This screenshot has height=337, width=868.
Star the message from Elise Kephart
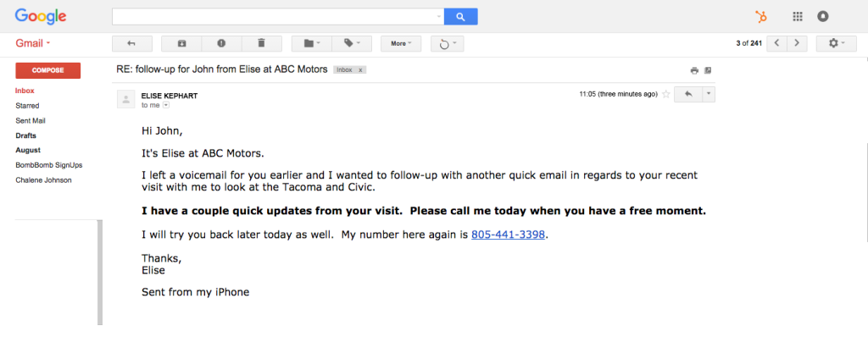coord(666,95)
